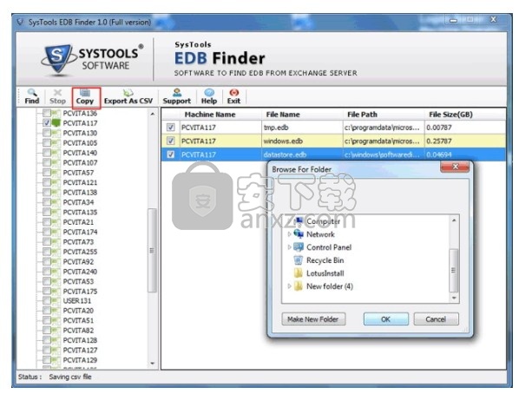Click the computer icon beside PCVITA130
Viewport: 532px width, 394px height.
click(56, 133)
